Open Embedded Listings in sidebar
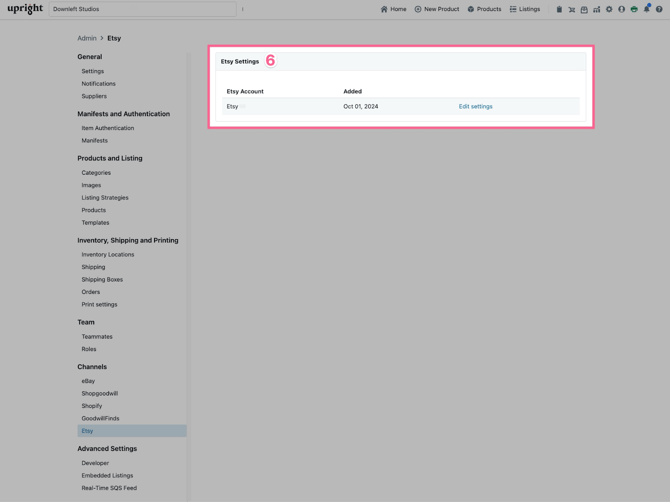 tap(107, 475)
